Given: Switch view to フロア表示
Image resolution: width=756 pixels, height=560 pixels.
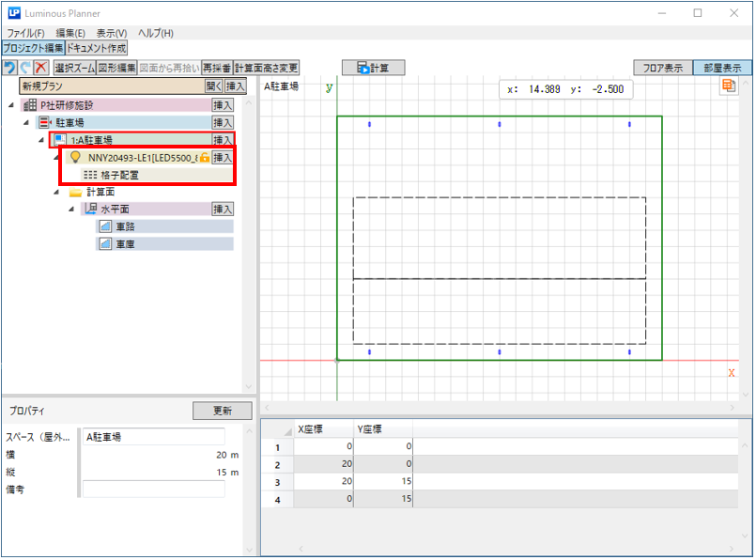Looking at the screenshot, I should coord(662,68).
